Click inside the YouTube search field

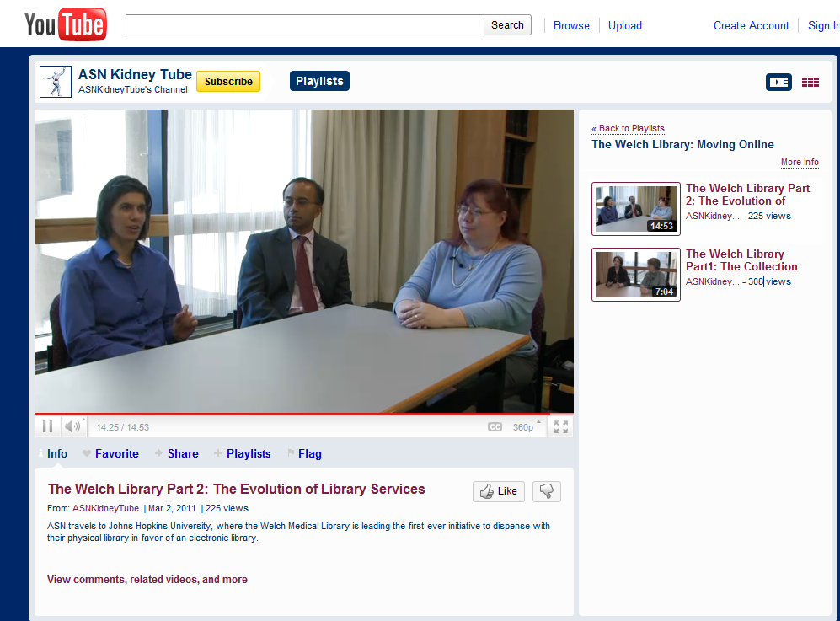click(x=305, y=25)
